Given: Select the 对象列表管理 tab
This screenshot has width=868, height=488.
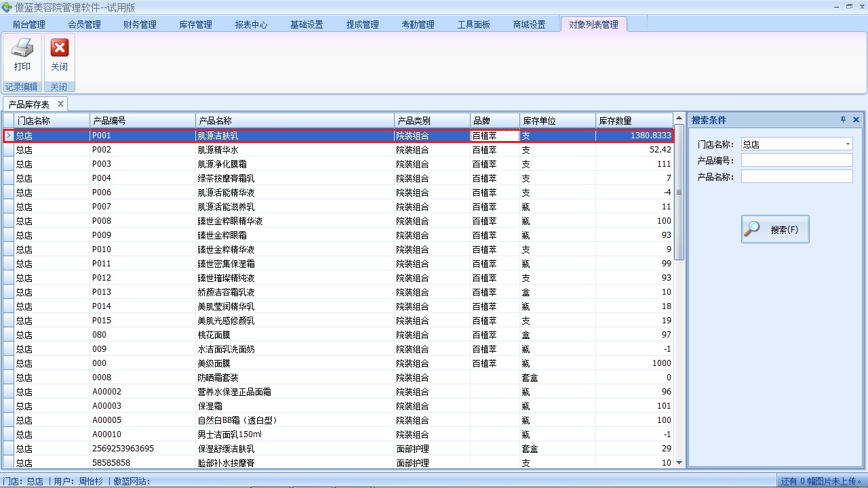Looking at the screenshot, I should [593, 24].
